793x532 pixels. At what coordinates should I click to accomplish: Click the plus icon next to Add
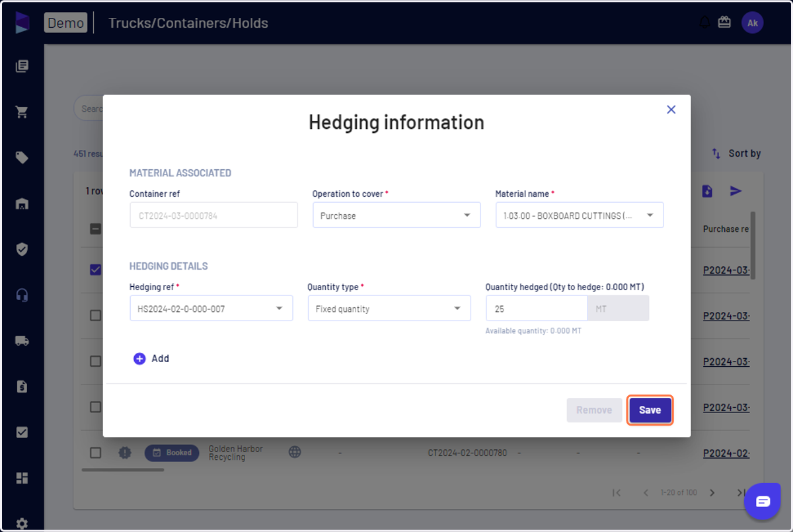point(139,359)
